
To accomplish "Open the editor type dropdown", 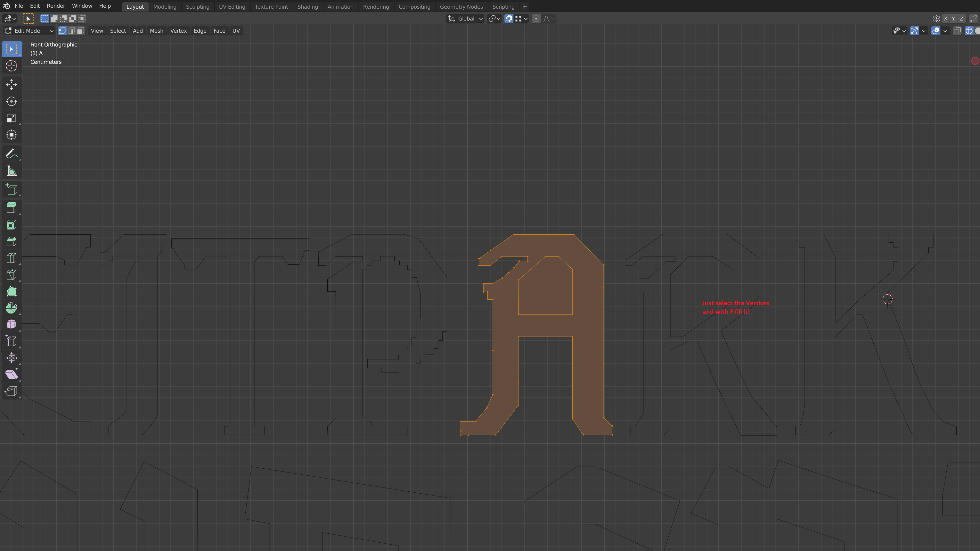I will coord(10,19).
